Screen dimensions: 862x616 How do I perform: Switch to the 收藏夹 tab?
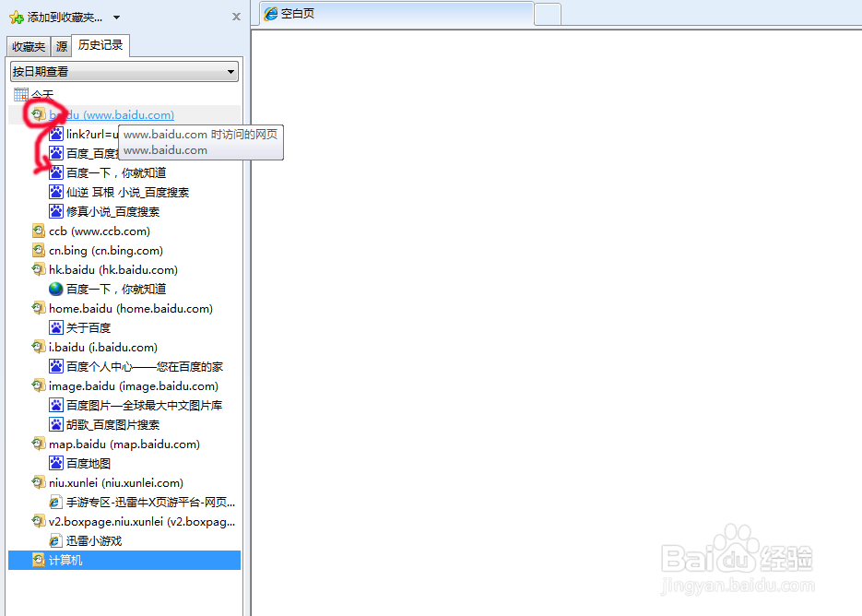point(29,47)
